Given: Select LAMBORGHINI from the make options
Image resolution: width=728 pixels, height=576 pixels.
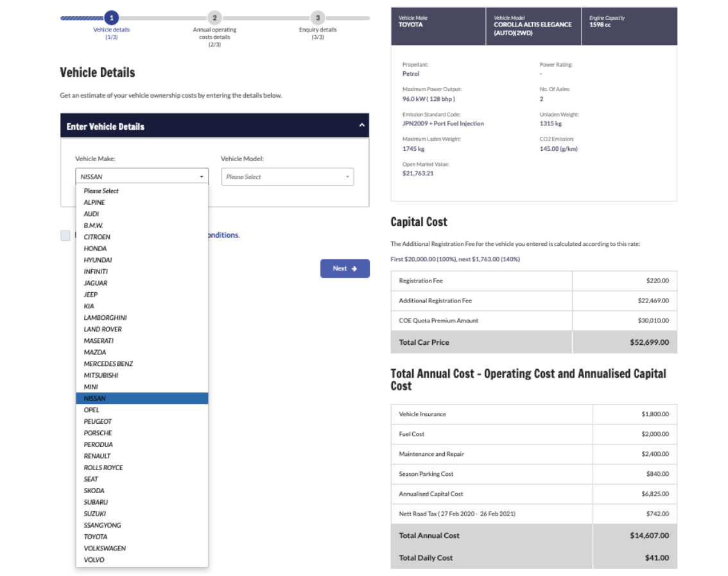Looking at the screenshot, I should pos(105,318).
